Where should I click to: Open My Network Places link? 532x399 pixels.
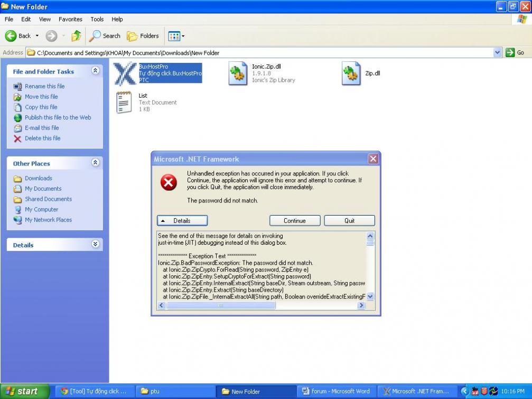tap(48, 220)
